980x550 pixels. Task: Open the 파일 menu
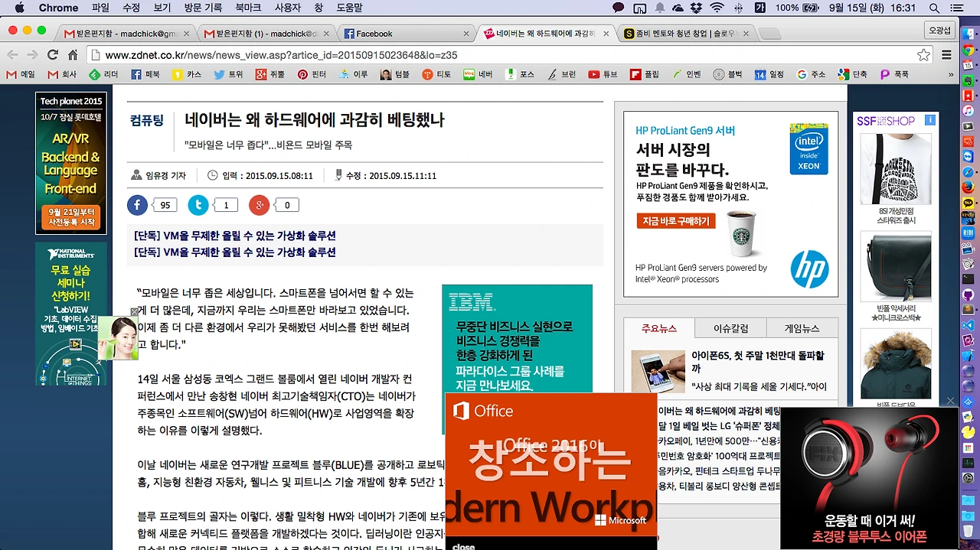point(100,8)
